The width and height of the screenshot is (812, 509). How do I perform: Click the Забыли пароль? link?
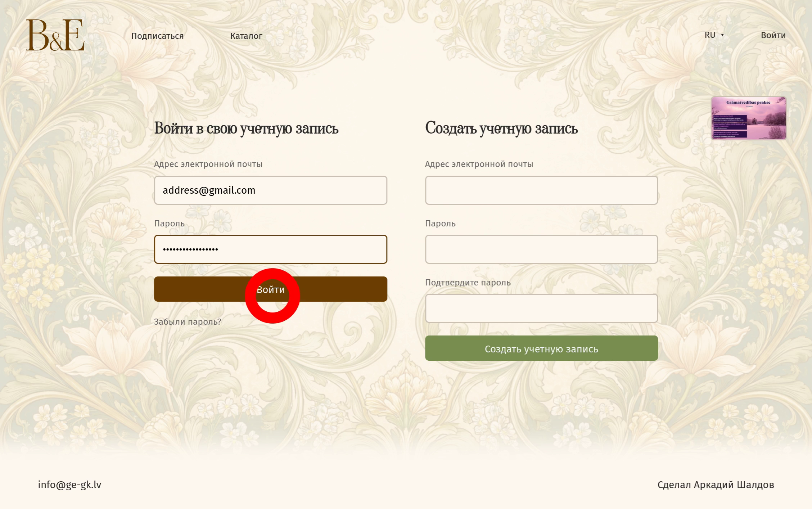(x=188, y=322)
